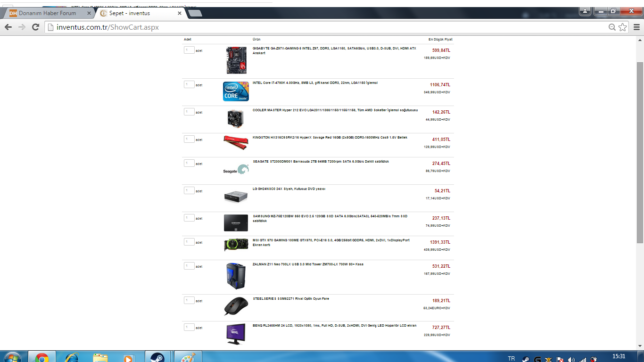
Task: Open the Gigabyte motherboard product image
Action: [236, 60]
